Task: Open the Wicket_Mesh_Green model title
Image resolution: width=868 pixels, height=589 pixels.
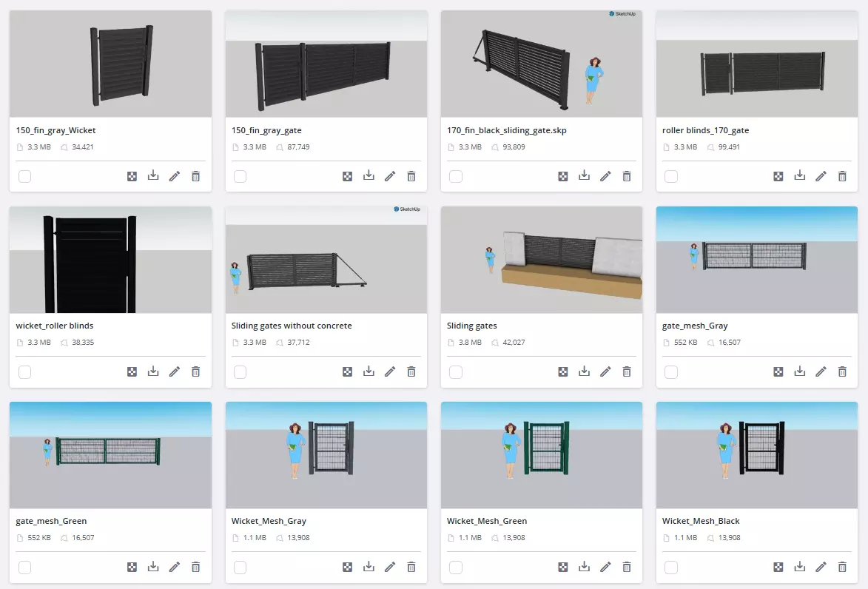Action: (487, 521)
